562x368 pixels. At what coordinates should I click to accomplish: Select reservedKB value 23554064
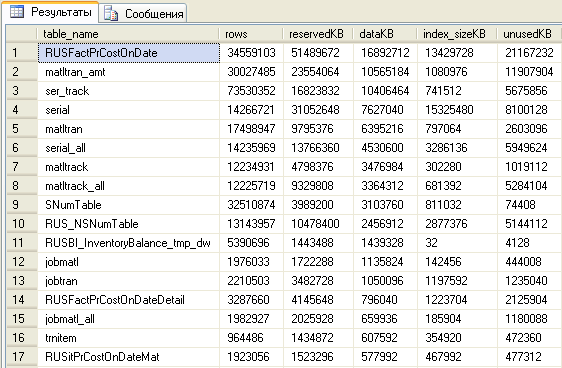(x=318, y=72)
